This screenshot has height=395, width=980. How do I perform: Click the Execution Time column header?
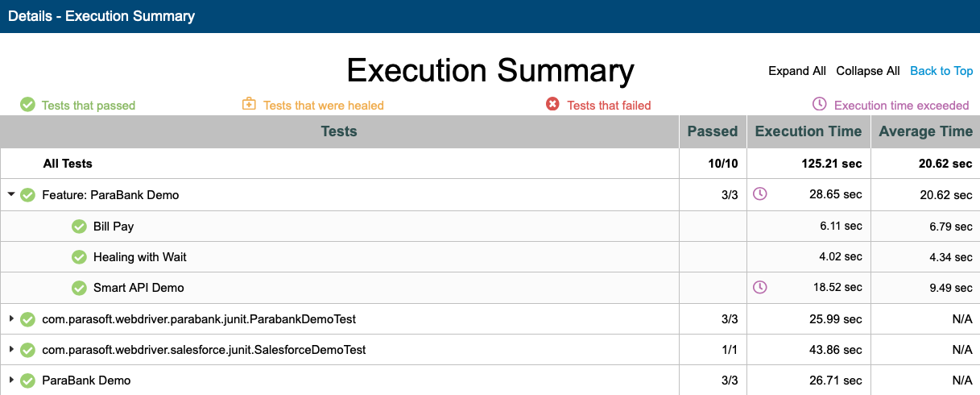tap(808, 131)
